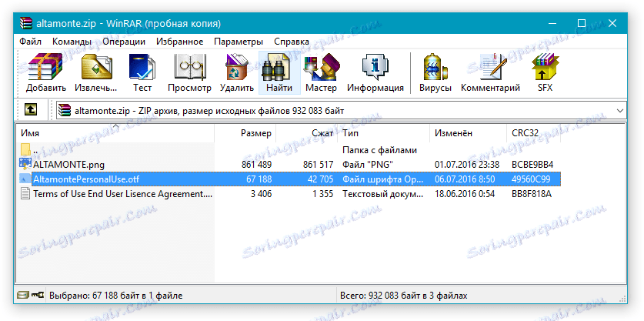The width and height of the screenshot is (644, 321).
Task: Click size value 861 489
Action: point(256,165)
